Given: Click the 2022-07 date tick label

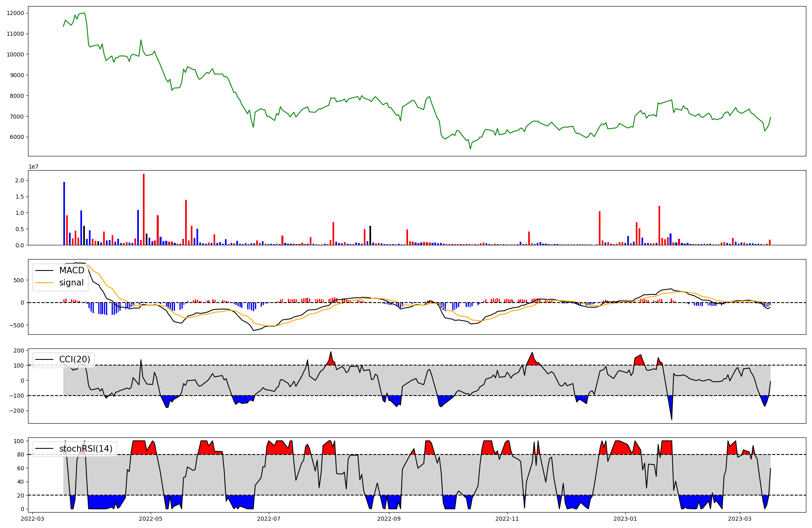Looking at the screenshot, I should pyautogui.click(x=269, y=519).
